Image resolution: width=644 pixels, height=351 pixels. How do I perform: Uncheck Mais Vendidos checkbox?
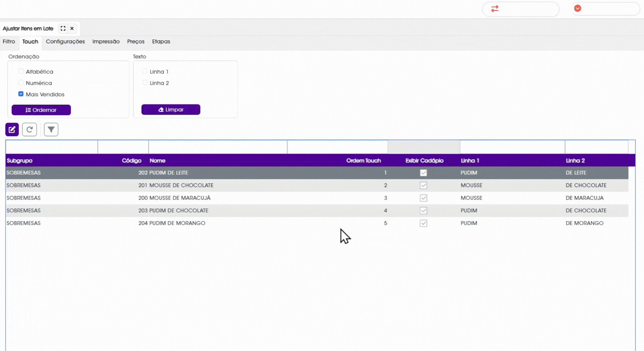pos(21,94)
